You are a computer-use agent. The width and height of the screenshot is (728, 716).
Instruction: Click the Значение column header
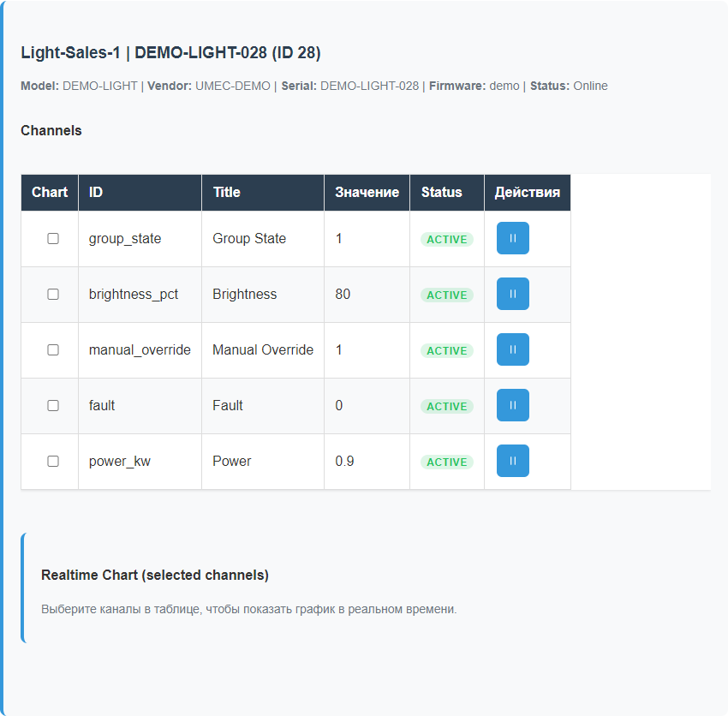367,192
